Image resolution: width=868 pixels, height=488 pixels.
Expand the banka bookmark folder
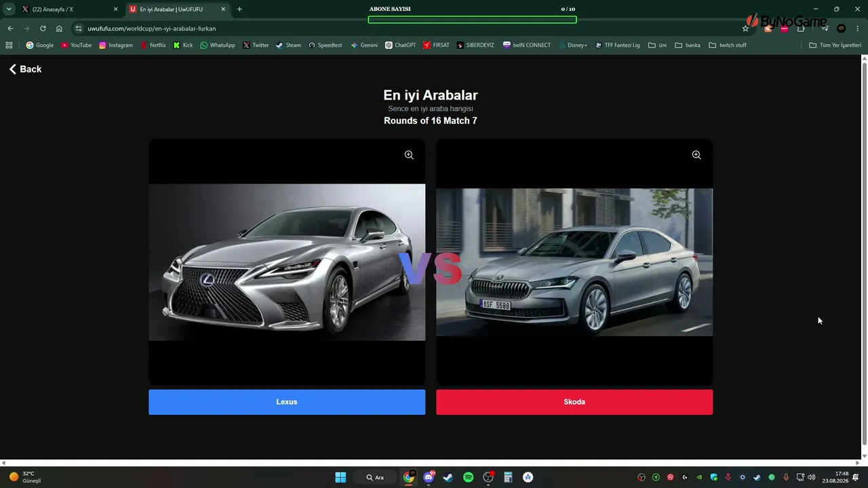(688, 45)
